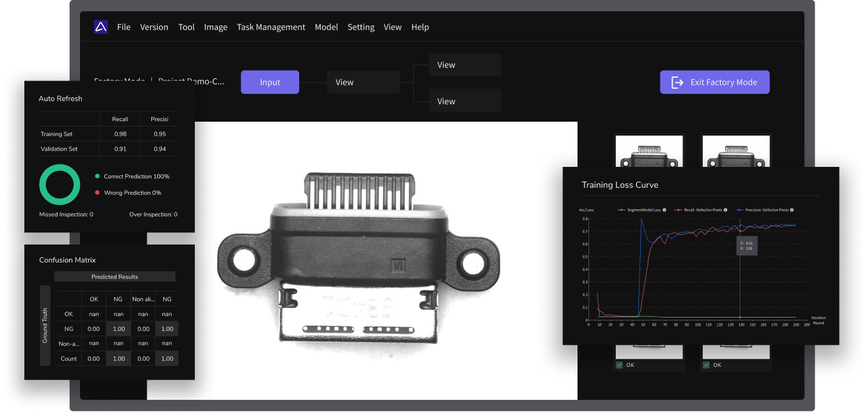The width and height of the screenshot is (868, 412).
Task: Click info icon next to Recall -Defective Pixels
Action: [x=725, y=210]
